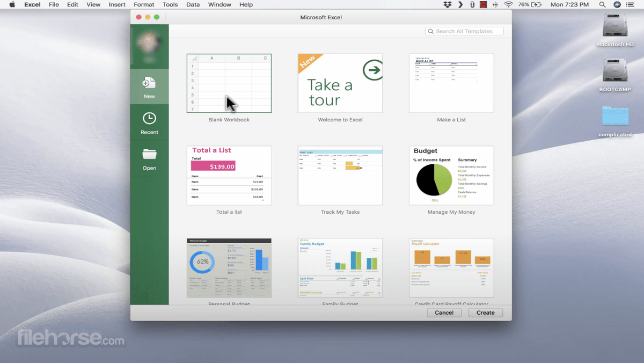Viewport: 644px width, 363px height.
Task: Click the Apple menu icon
Action: coord(12,5)
